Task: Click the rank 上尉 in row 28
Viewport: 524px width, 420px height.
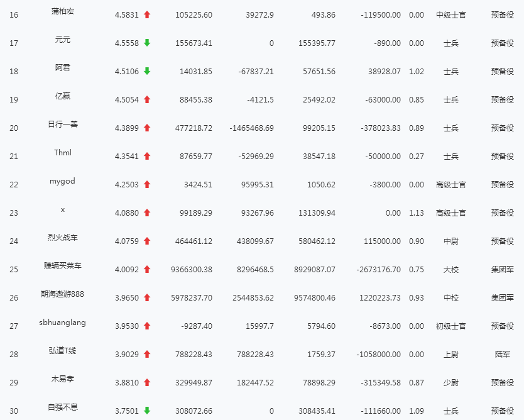Action: click(x=451, y=355)
